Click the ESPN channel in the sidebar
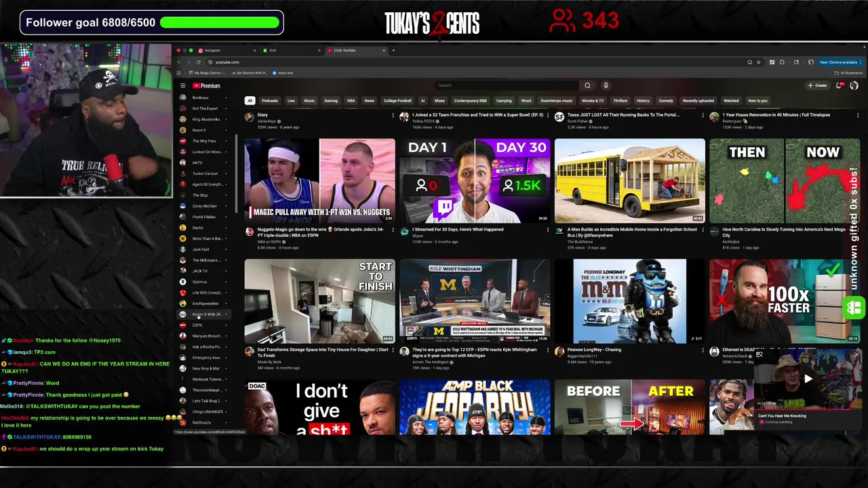Screen dimensions: 868x488 (x=197, y=325)
